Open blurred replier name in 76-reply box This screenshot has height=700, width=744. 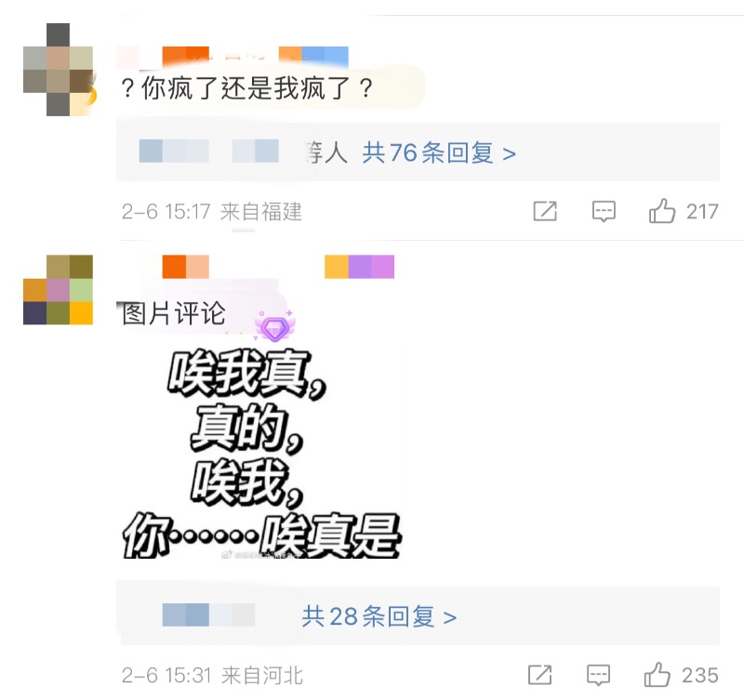(208, 152)
